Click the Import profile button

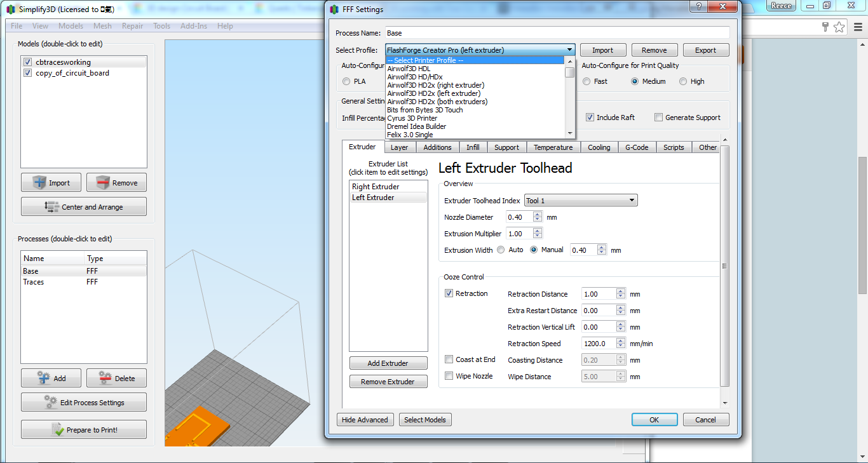[603, 50]
